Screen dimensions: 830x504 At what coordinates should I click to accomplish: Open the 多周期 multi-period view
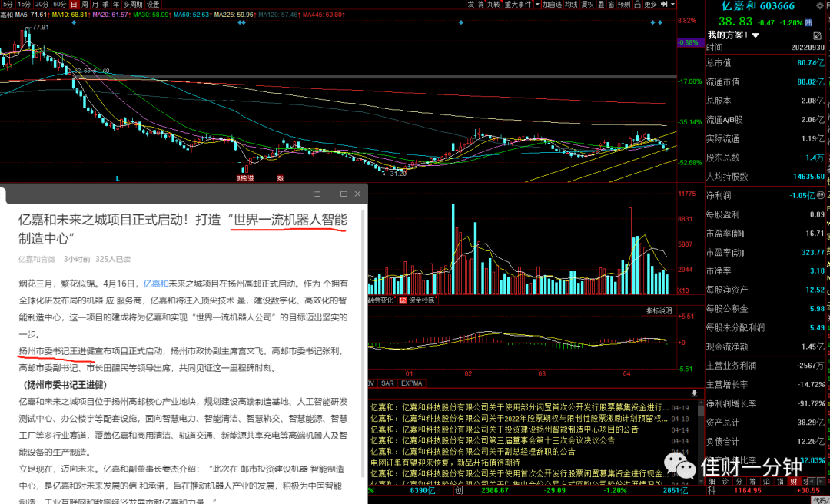133,5
